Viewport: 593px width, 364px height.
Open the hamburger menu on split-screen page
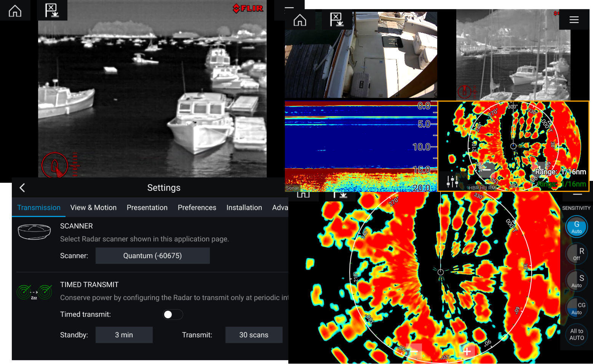click(574, 20)
